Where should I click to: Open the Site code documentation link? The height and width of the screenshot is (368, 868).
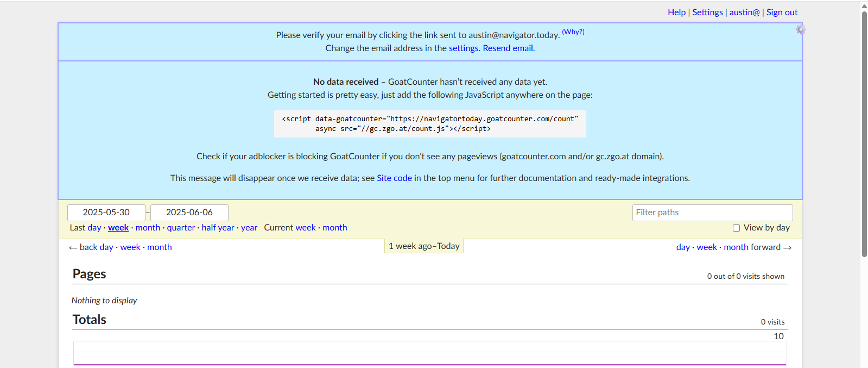tap(394, 178)
